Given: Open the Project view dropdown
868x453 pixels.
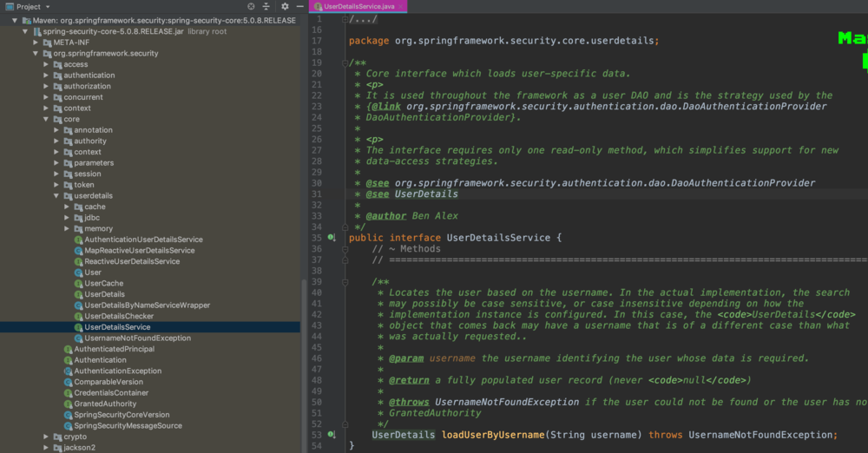Looking at the screenshot, I should tap(47, 6).
